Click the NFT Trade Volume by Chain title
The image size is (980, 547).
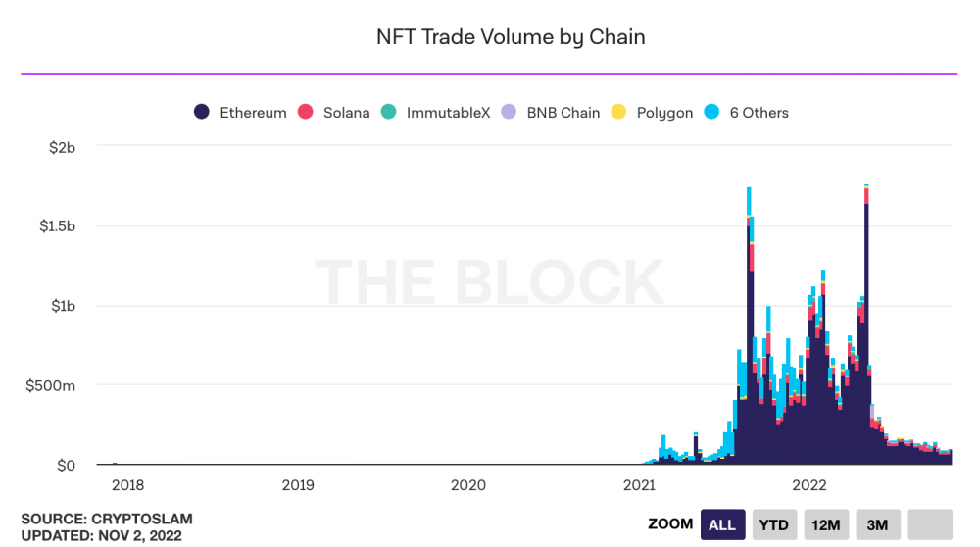pyautogui.click(x=511, y=37)
